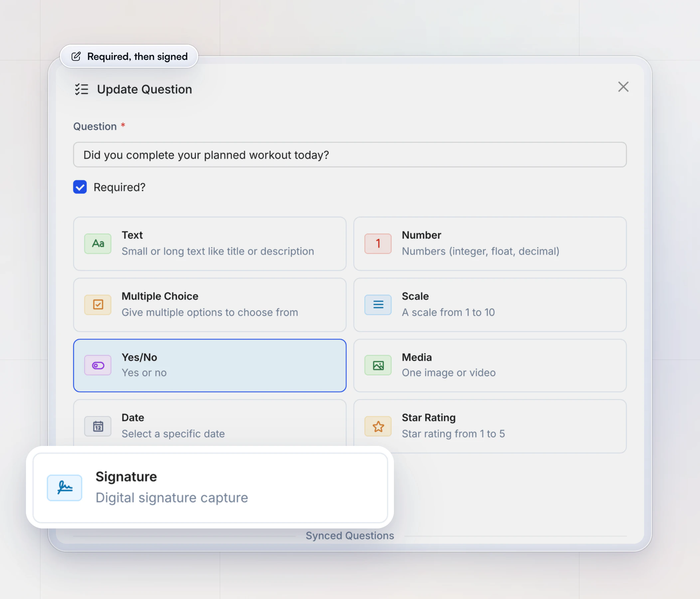Click the 'Question' field label

(95, 126)
